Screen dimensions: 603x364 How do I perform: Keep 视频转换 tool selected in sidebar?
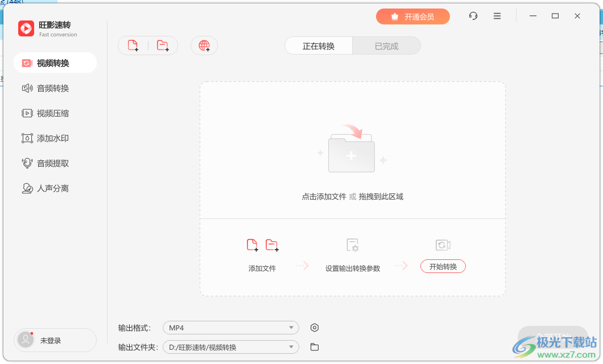tap(55, 63)
